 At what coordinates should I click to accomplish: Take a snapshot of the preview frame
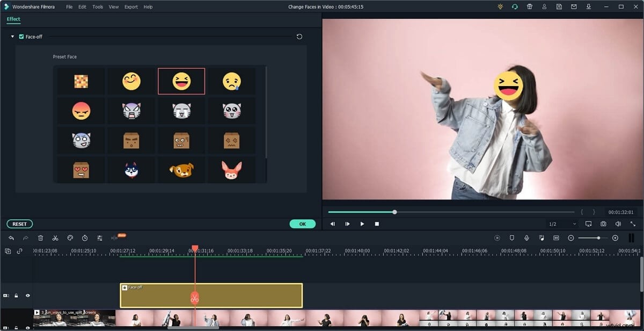point(604,224)
